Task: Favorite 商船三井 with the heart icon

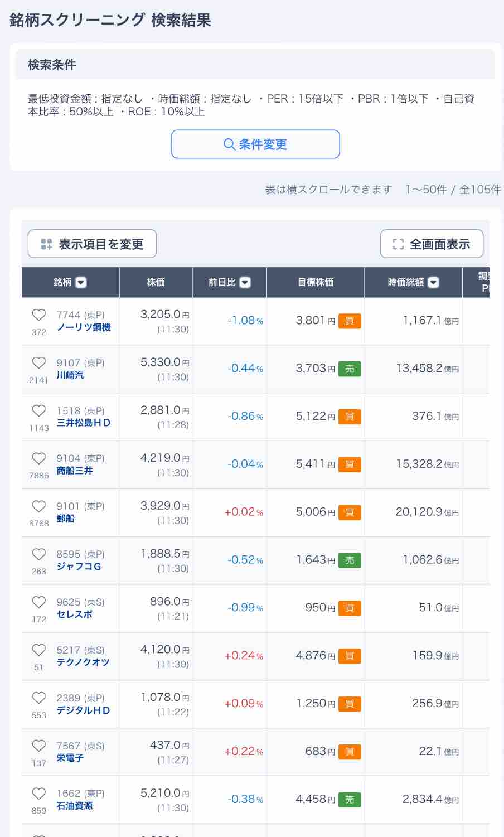Action: tap(39, 458)
